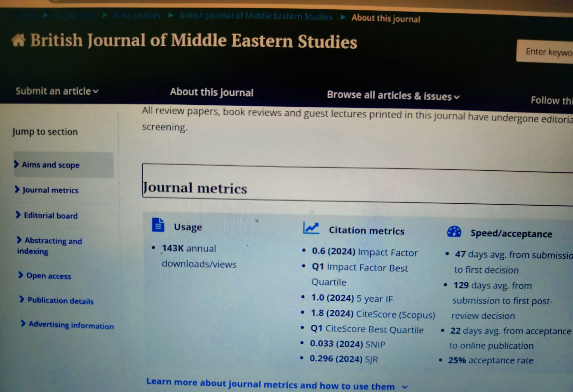Open Publication details sidebar link
Screen dimensions: 573x392
click(x=60, y=301)
